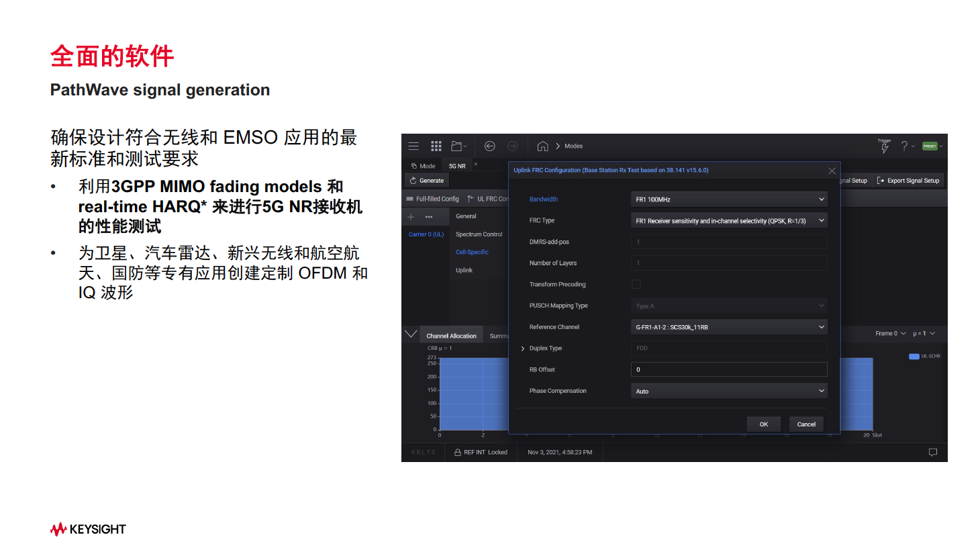Viewport: 980px width, 548px height.
Task: Click the Trigger lightning icon
Action: (884, 146)
